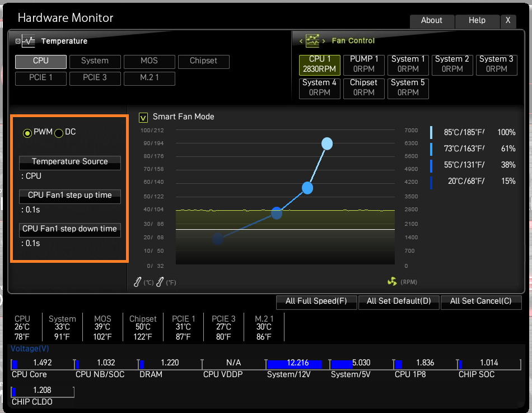
Task: Open the Temperature Source selector
Action: point(70,163)
